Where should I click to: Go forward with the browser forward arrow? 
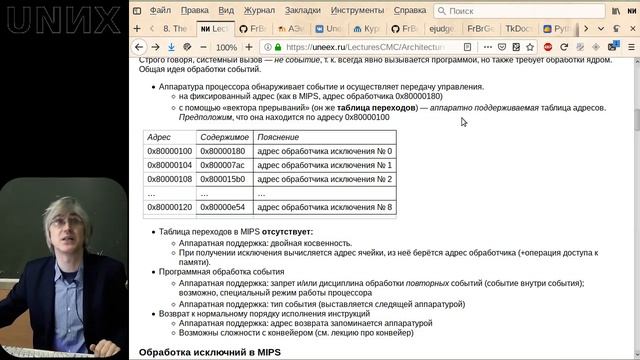[155, 47]
